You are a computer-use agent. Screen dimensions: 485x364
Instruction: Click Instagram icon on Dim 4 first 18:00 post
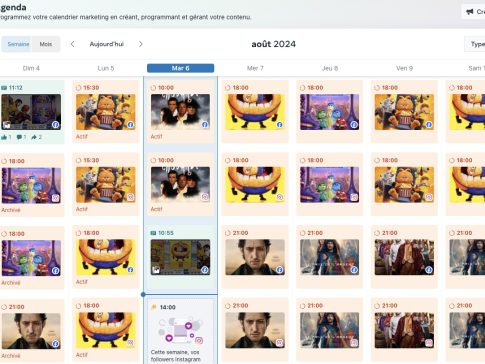click(x=55, y=198)
